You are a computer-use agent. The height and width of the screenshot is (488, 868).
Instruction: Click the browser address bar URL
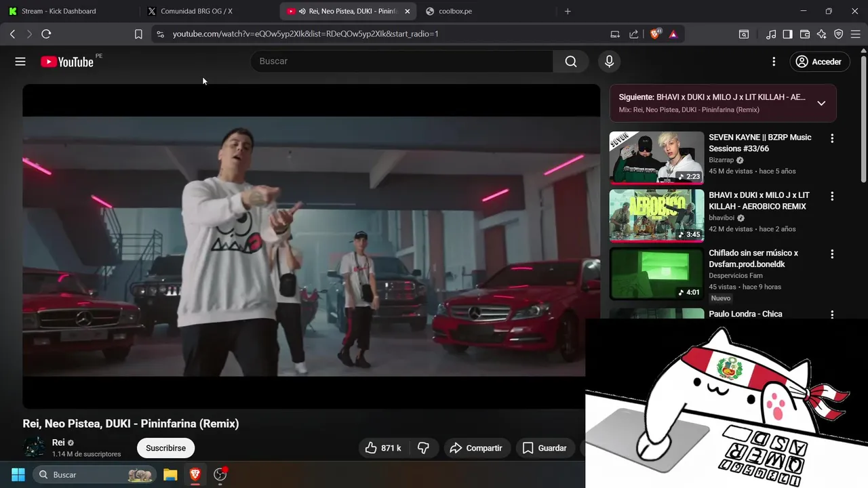305,34
